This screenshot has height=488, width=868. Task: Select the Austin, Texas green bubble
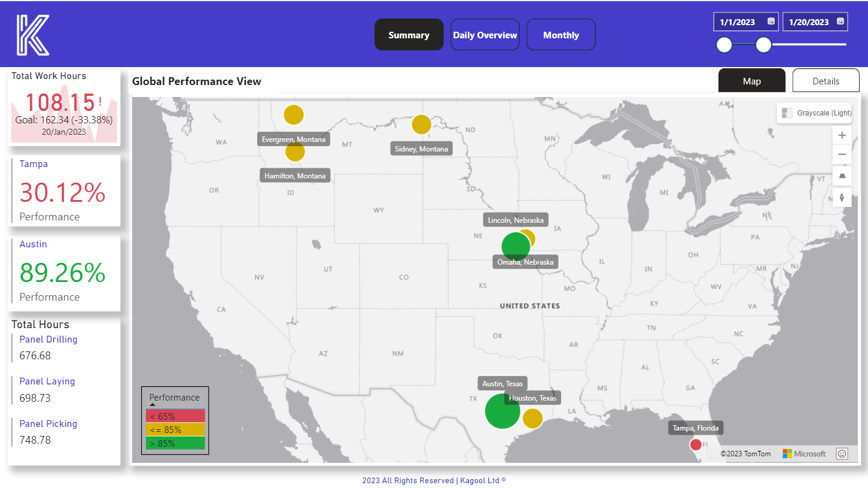point(502,411)
